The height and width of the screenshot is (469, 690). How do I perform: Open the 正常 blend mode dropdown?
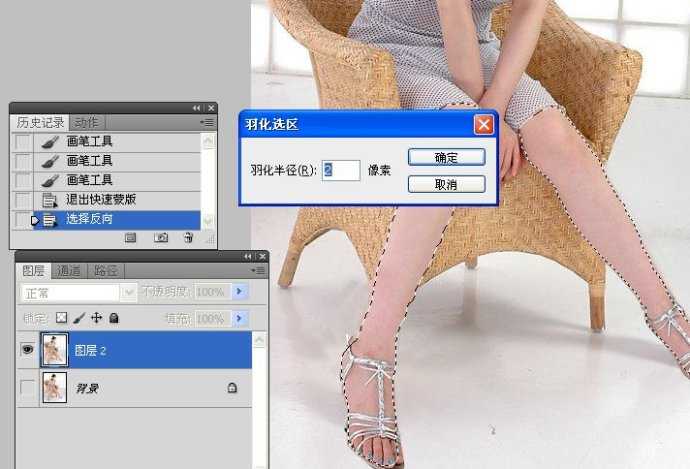coord(128,293)
